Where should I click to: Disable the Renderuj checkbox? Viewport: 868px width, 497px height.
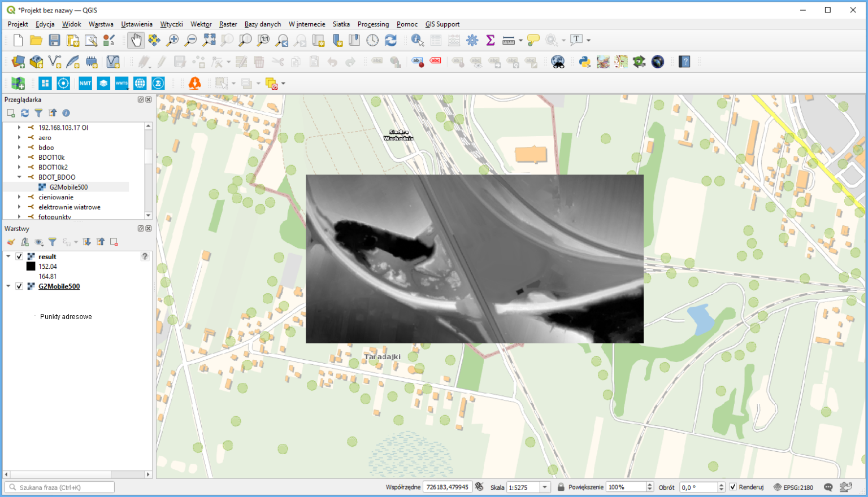click(x=734, y=487)
